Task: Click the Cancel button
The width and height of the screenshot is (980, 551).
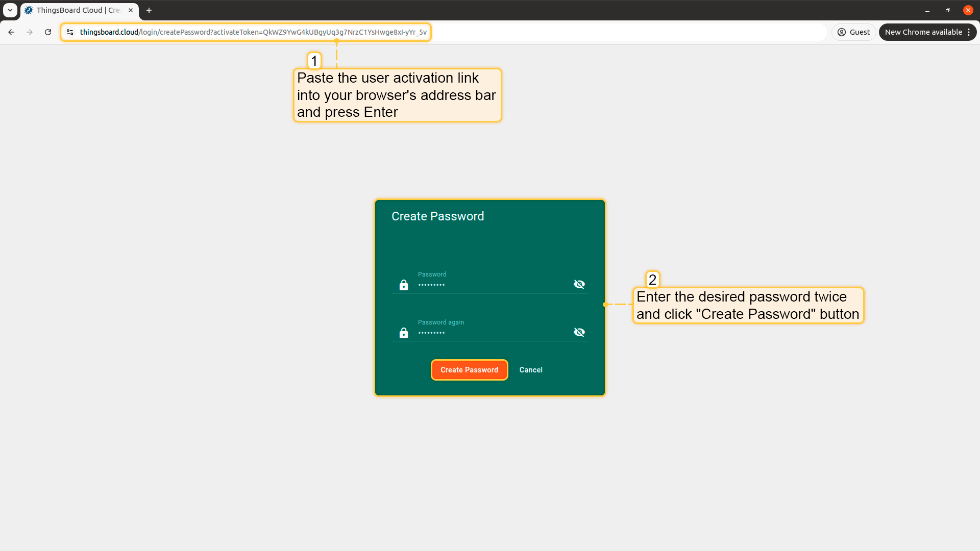Action: 531,370
